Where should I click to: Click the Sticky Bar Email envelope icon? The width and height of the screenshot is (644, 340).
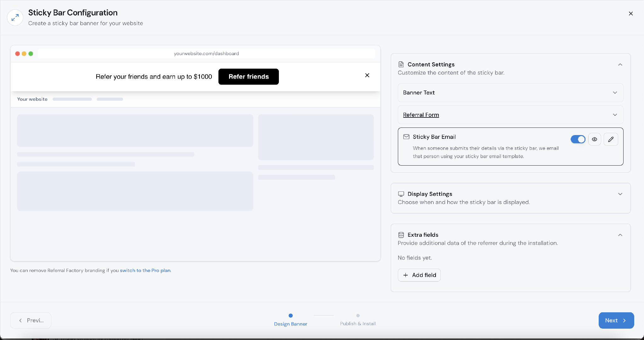click(x=406, y=137)
